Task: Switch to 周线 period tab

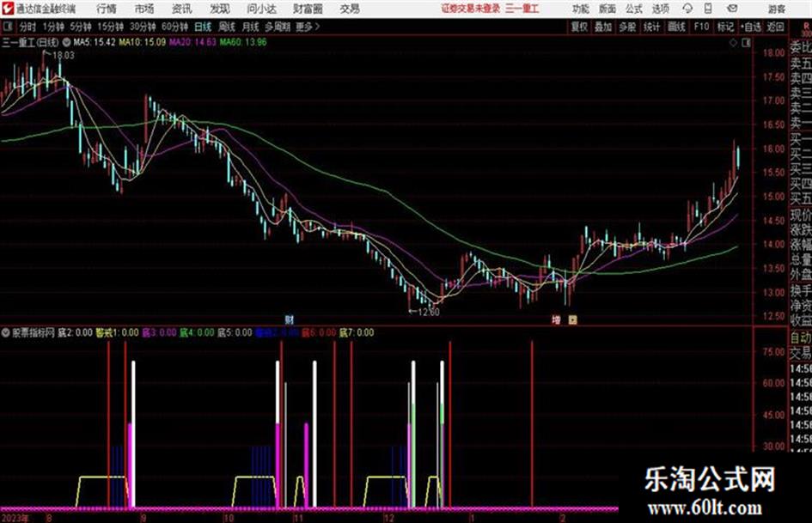Action: coord(227,27)
